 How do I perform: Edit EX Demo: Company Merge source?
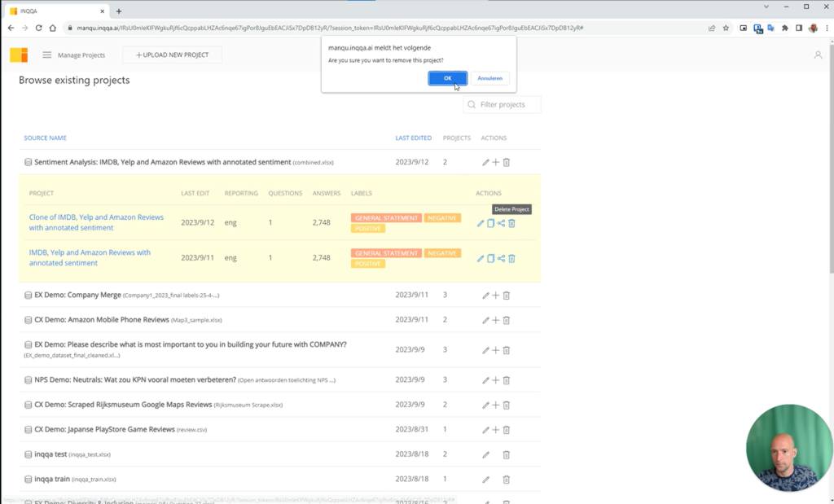tap(485, 295)
